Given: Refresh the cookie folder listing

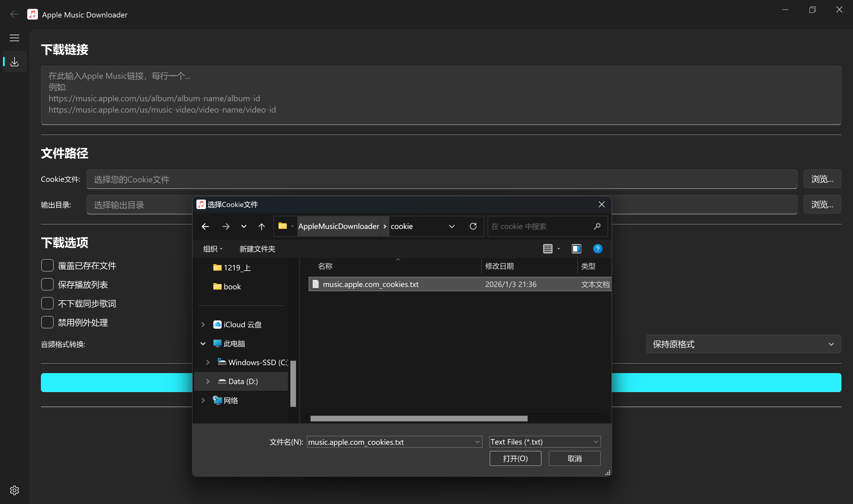Looking at the screenshot, I should point(473,226).
